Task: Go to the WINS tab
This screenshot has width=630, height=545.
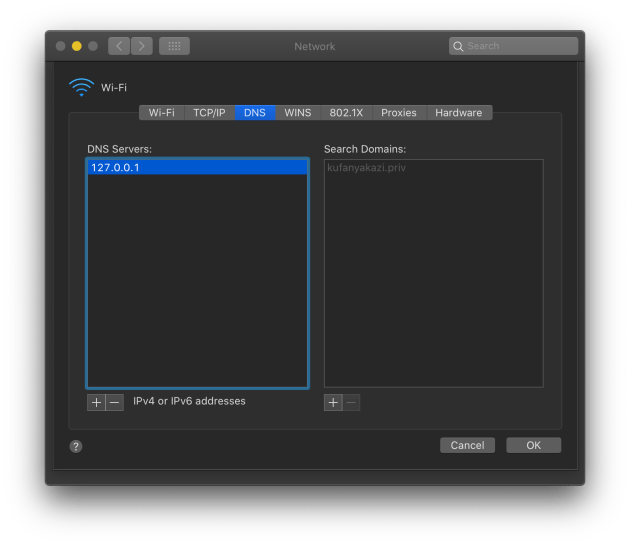Action: (x=298, y=113)
